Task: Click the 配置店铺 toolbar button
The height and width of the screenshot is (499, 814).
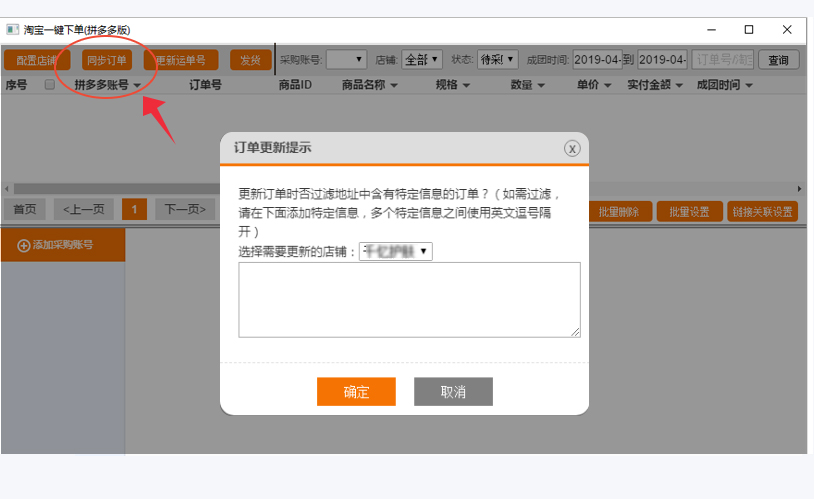Action: click(x=37, y=60)
